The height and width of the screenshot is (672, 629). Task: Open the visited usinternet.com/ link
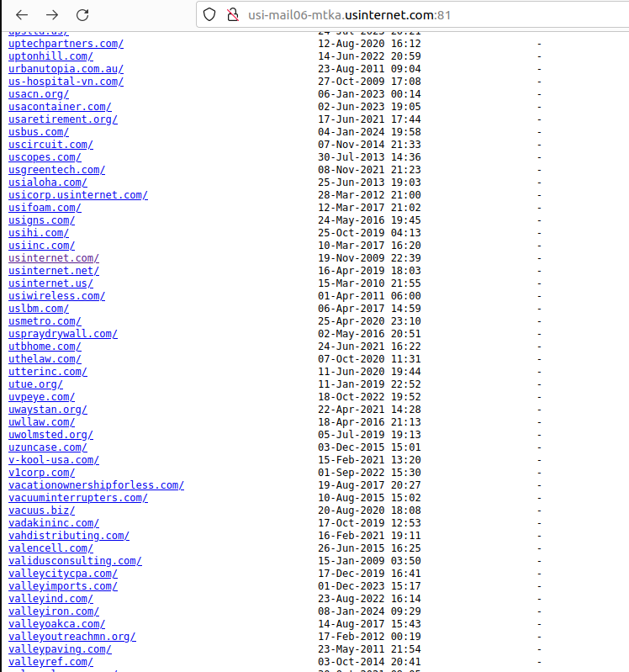click(54, 258)
